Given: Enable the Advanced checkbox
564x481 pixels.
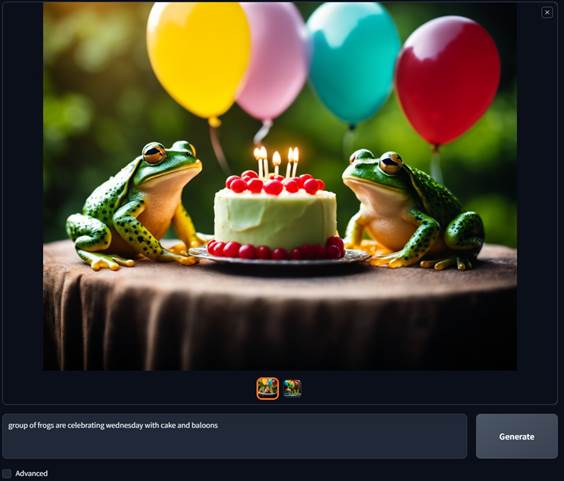Looking at the screenshot, I should (x=7, y=473).
